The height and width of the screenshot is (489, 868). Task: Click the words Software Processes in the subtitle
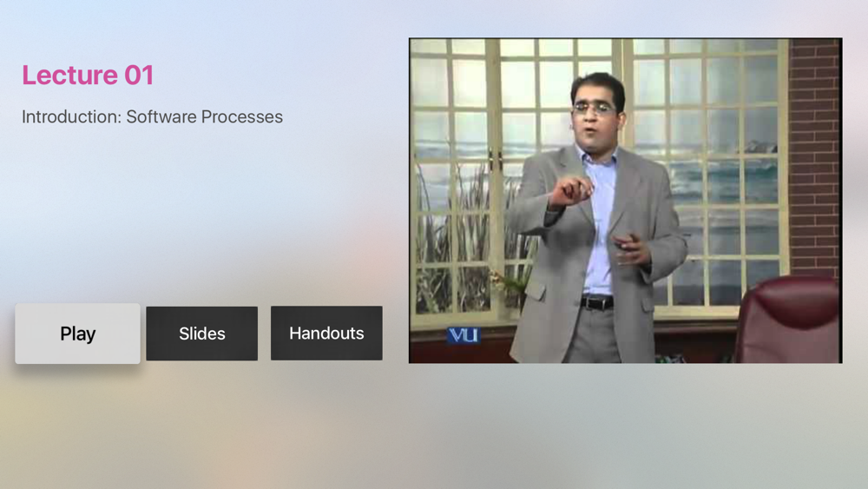(204, 117)
